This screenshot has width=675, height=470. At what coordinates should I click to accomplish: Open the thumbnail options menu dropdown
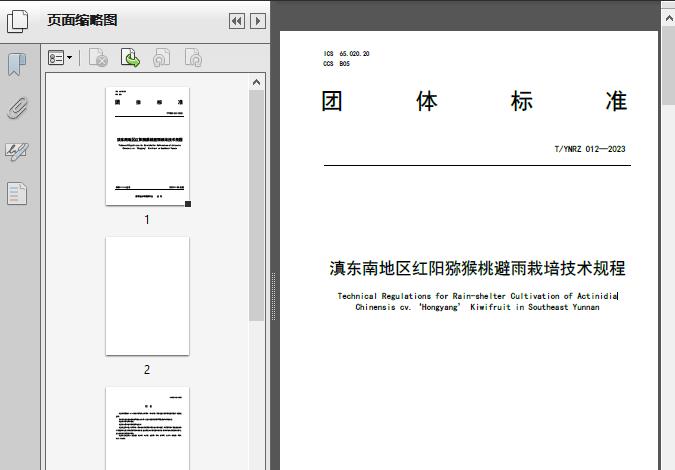coord(60,58)
